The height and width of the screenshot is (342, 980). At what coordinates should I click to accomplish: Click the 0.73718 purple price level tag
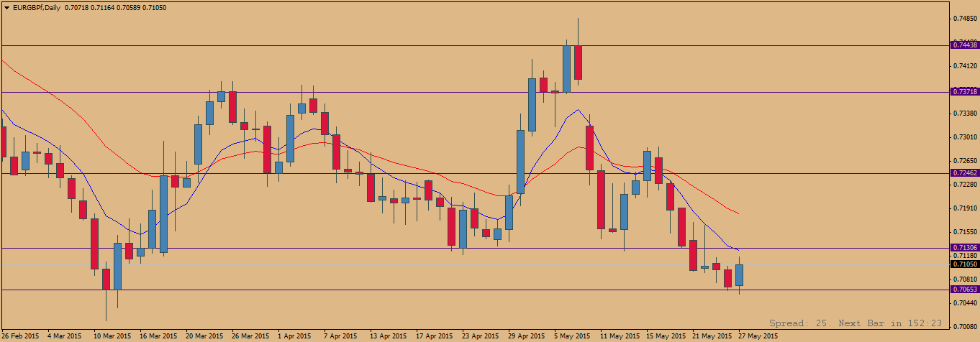[x=965, y=91]
